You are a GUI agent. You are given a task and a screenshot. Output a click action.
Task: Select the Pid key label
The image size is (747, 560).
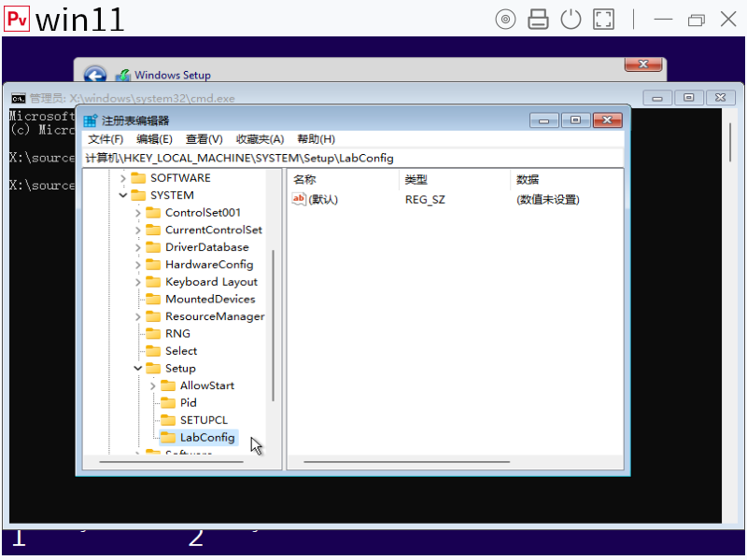click(x=189, y=403)
